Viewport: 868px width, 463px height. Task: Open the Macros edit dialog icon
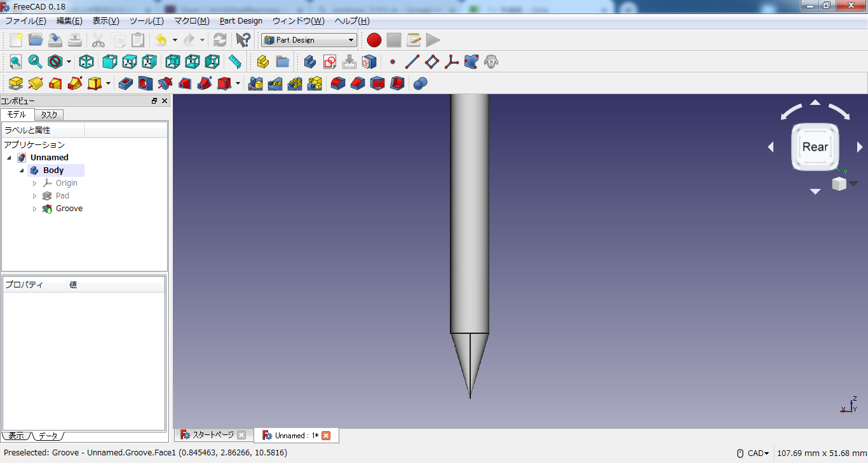click(414, 40)
